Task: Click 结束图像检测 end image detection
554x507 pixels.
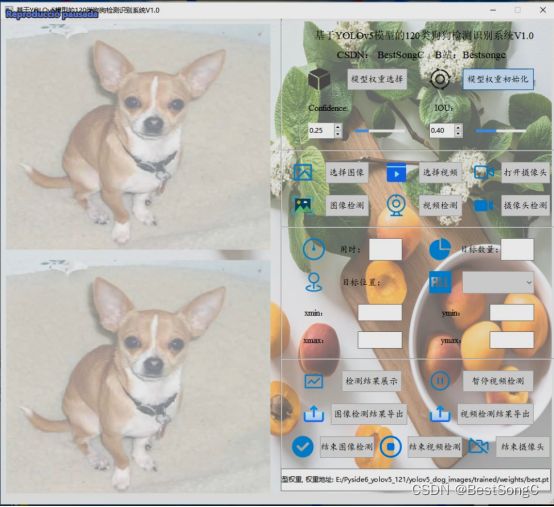Action: [x=347, y=447]
